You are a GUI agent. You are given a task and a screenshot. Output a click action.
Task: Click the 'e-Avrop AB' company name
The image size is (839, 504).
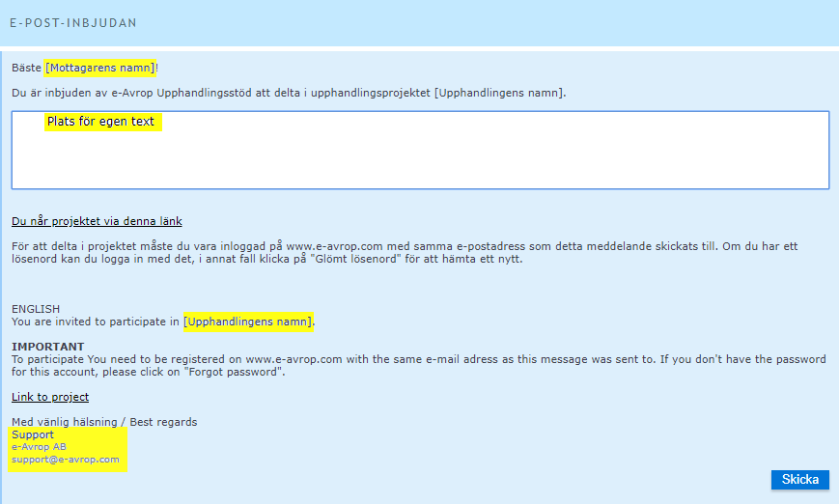[x=39, y=447]
